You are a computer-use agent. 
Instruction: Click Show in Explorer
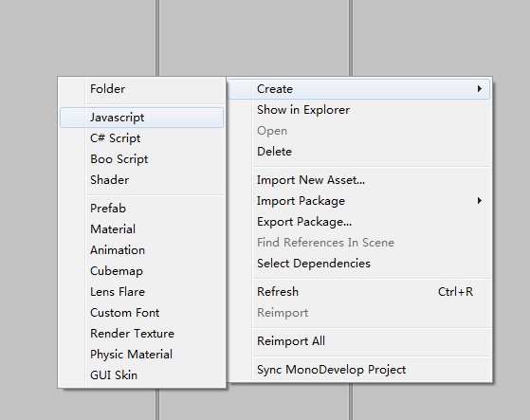[x=359, y=110]
